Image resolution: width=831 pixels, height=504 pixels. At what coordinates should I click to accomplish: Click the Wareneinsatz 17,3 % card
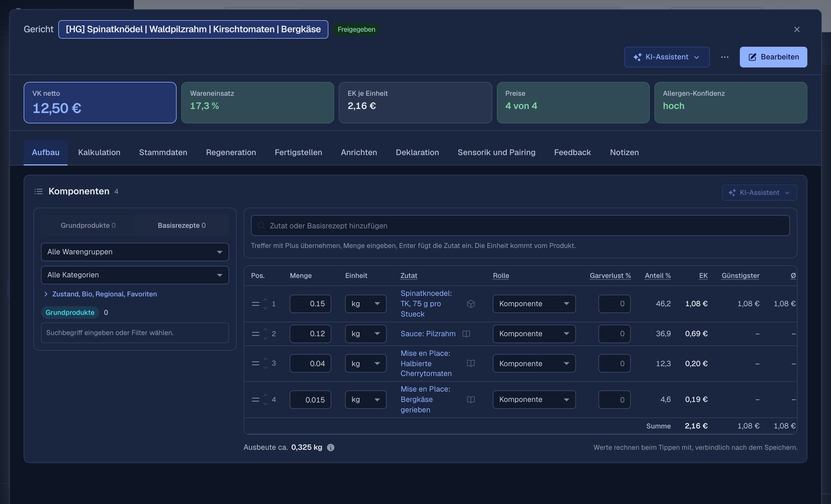tap(258, 103)
